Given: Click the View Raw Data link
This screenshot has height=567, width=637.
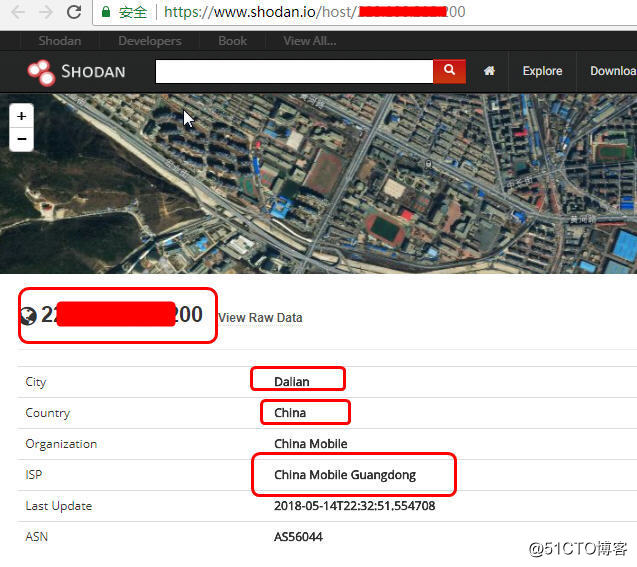Looking at the screenshot, I should pos(260,318).
